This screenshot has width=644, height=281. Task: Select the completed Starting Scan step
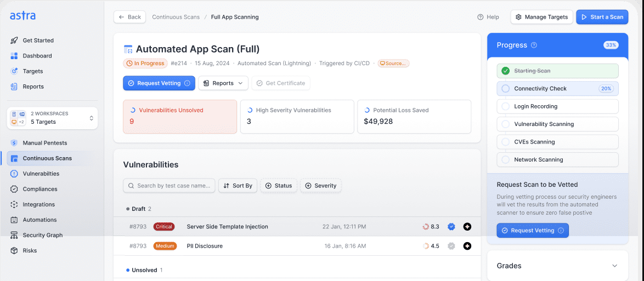557,71
